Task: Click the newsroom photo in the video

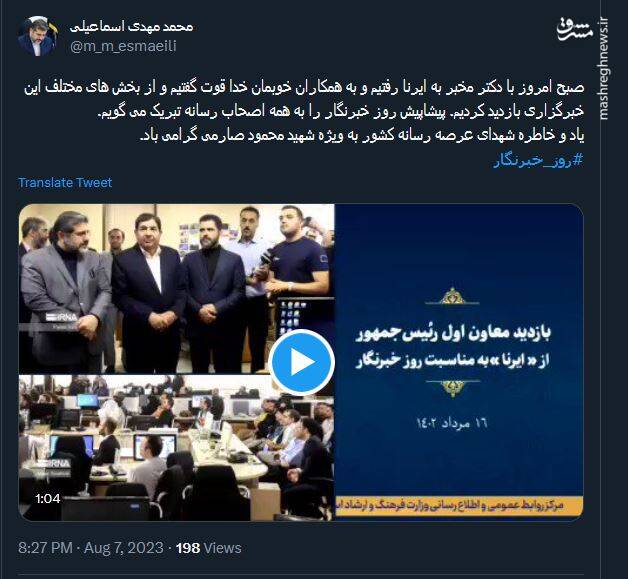Action: coord(176,448)
